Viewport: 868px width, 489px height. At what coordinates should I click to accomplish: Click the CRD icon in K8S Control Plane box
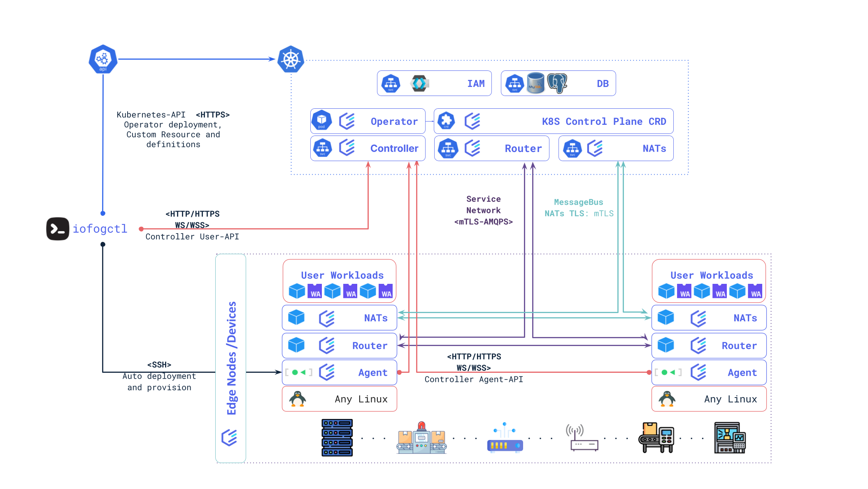(x=446, y=121)
